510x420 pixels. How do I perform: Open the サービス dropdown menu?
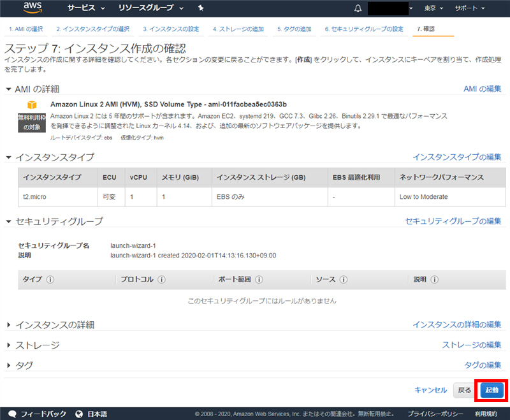86,8
